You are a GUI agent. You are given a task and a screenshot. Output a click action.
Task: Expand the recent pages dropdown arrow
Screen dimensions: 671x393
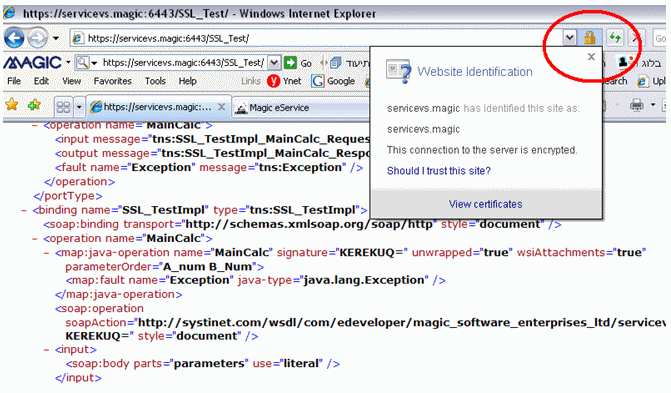[x=56, y=38]
